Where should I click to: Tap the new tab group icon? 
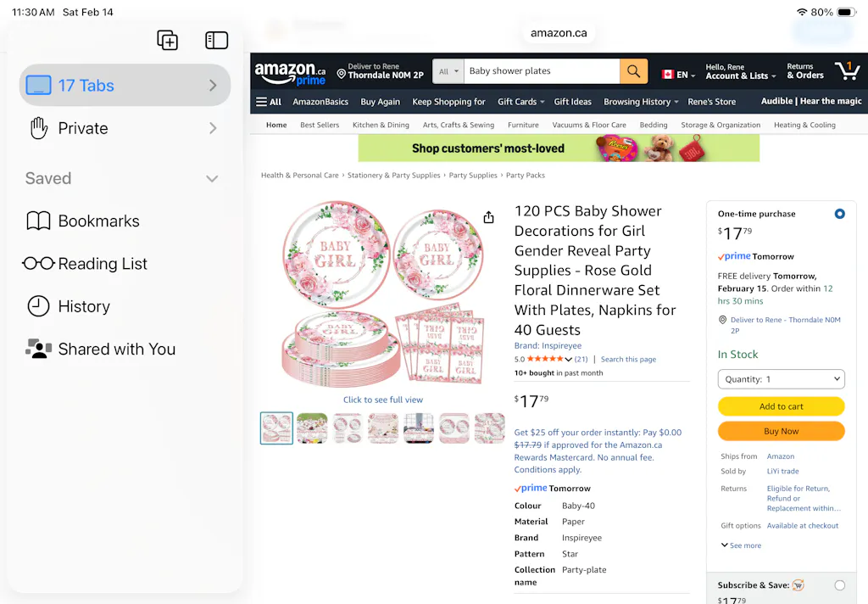coord(168,40)
